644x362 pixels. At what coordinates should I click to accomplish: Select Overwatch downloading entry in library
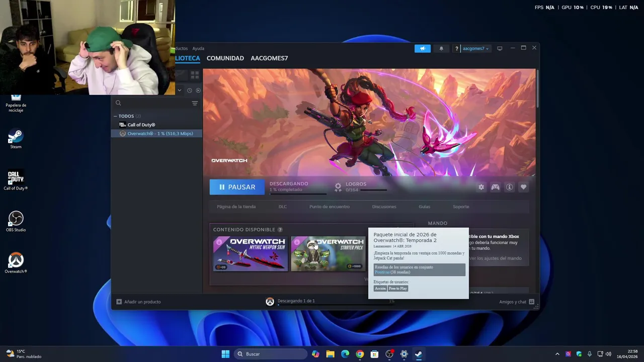pos(156,133)
